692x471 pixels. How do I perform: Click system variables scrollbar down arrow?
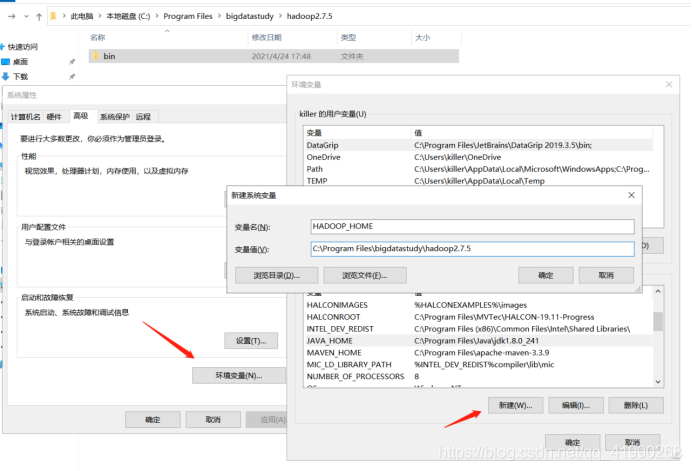658,382
